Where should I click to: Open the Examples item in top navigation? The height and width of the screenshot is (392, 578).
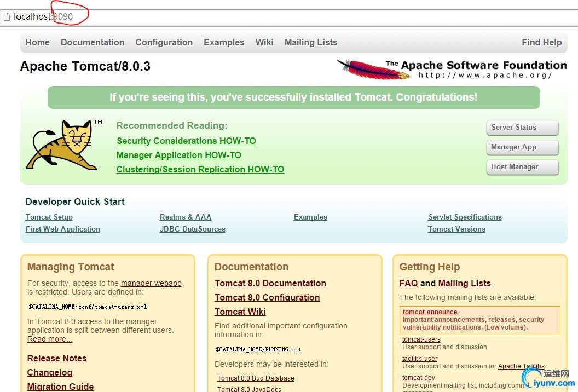[x=224, y=42]
